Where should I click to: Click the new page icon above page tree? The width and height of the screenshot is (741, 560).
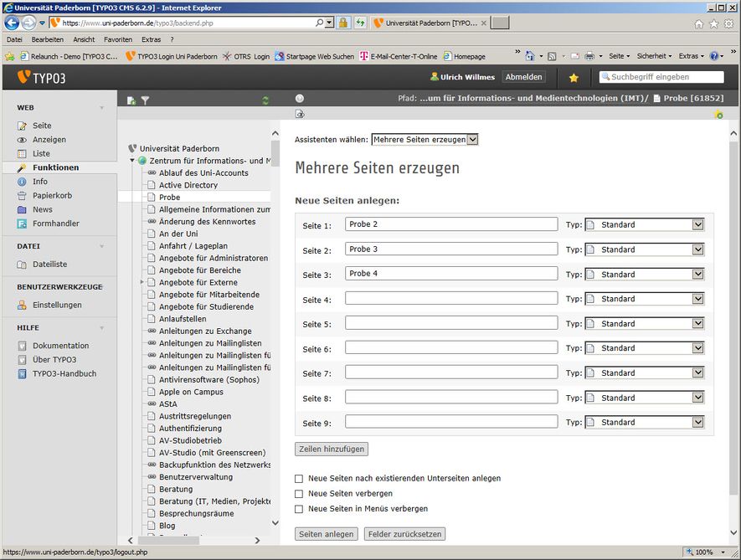(x=131, y=100)
